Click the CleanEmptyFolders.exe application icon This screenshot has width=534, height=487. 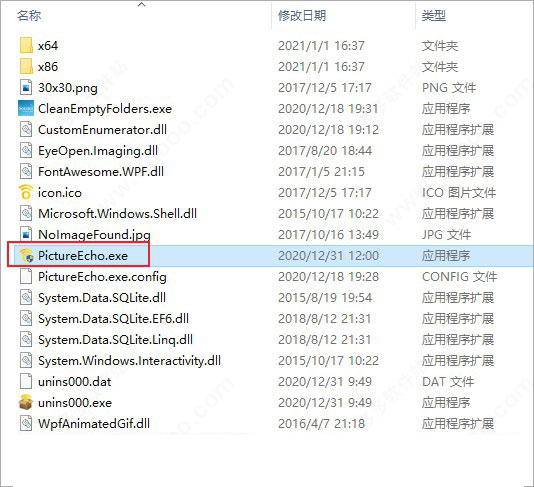click(x=26, y=108)
